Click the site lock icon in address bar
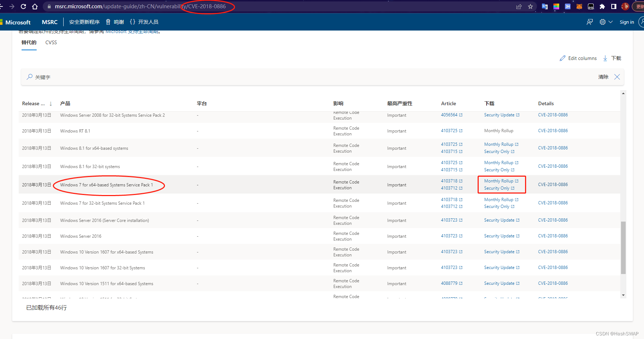Screen dimensions: 644x339 pos(49,6)
